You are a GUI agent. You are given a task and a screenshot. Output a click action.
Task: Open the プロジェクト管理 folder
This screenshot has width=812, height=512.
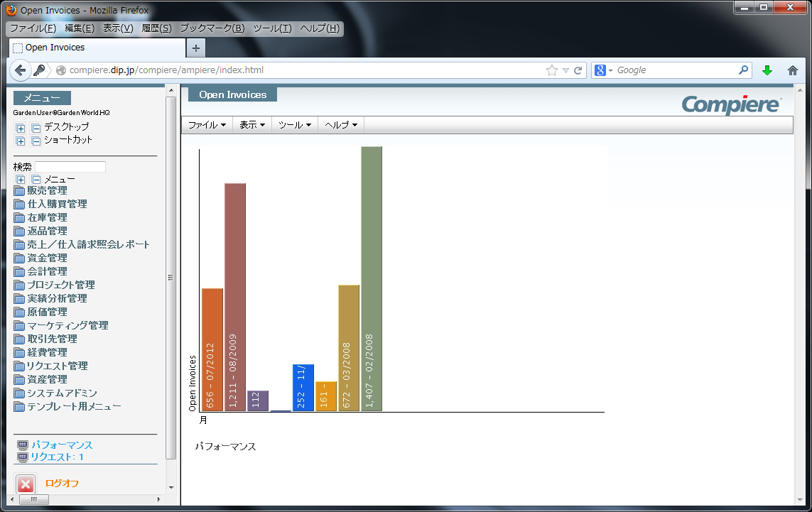pos(55,285)
